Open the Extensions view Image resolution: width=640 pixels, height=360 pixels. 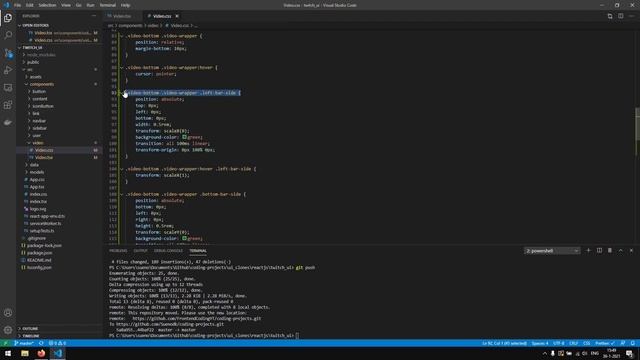point(8,105)
